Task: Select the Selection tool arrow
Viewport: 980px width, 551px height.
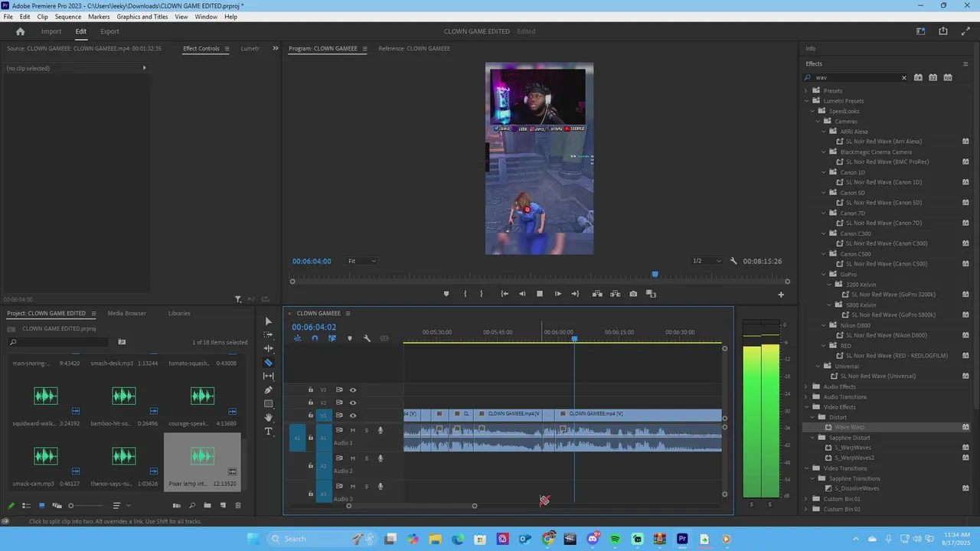Action: (268, 321)
